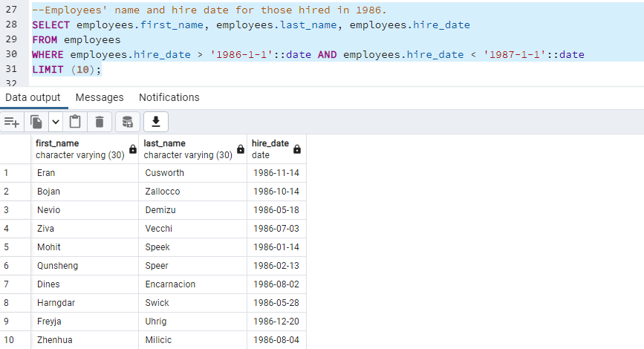
Task: Select the cell containing Demizu
Action: click(x=192, y=210)
